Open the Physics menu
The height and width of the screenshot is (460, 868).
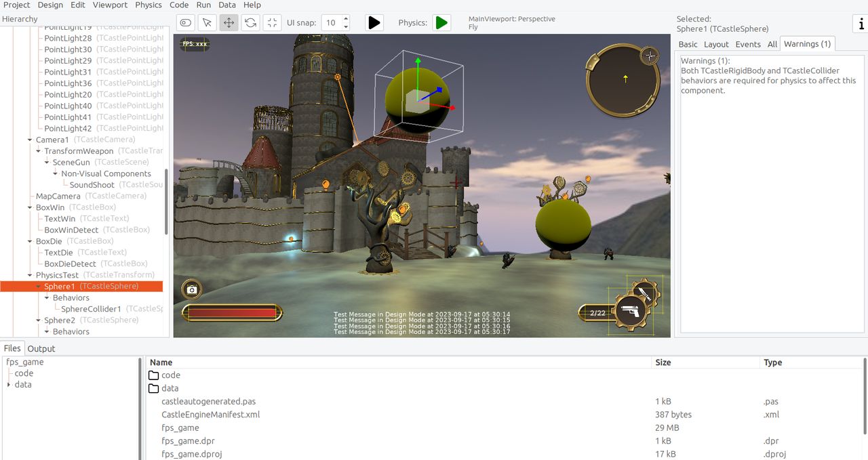(149, 5)
